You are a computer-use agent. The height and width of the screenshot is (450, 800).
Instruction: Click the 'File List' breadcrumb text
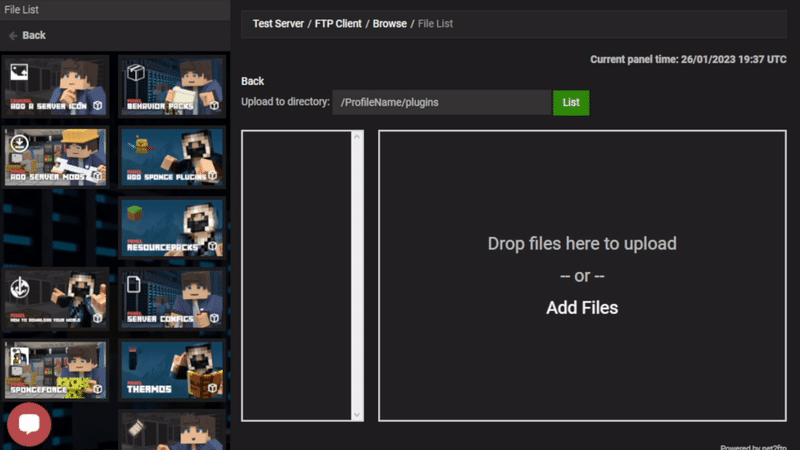point(435,24)
